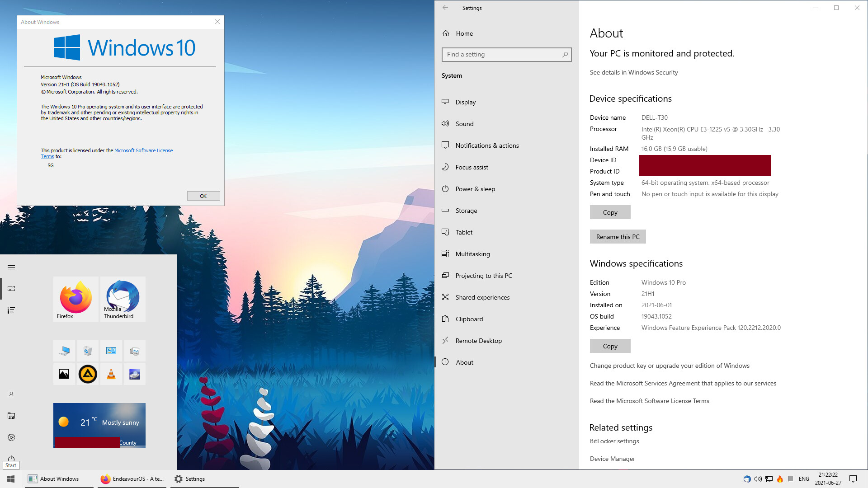Open the disk search utility tile
Screen dimensions: 868x488
pyautogui.click(x=135, y=374)
